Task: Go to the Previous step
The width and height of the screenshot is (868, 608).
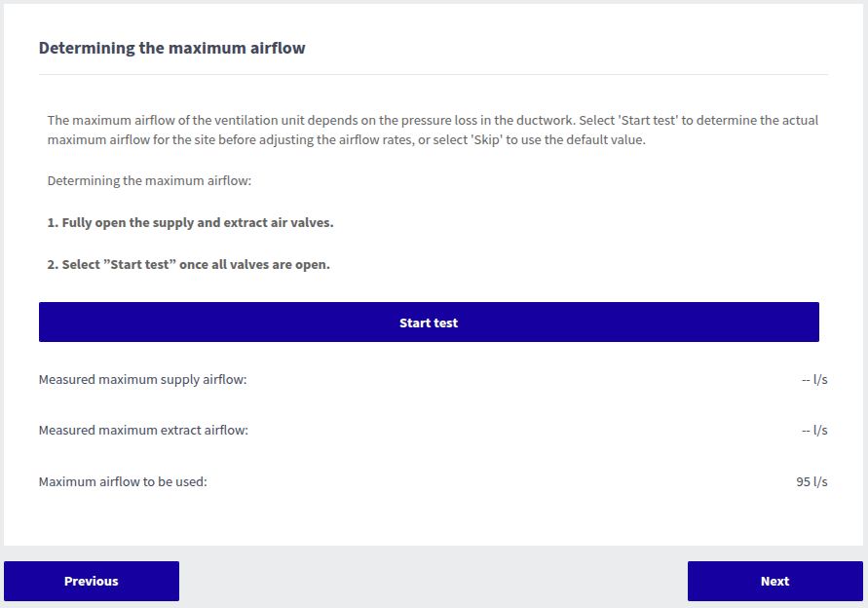Action: 92,582
